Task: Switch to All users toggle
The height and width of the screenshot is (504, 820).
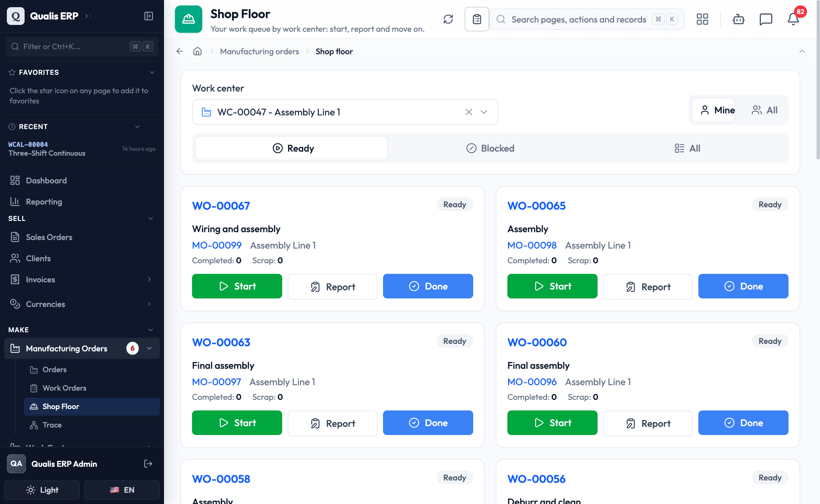Action: pyautogui.click(x=765, y=110)
